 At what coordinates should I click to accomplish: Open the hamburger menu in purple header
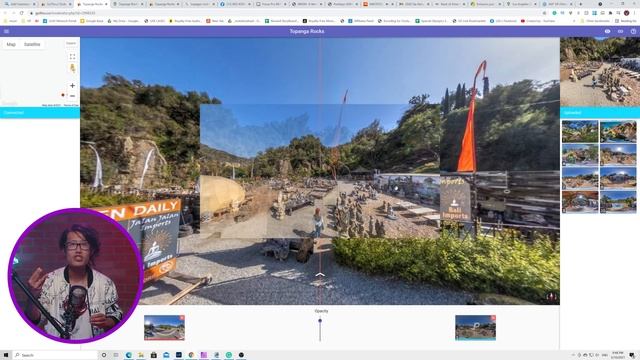pos(6,31)
